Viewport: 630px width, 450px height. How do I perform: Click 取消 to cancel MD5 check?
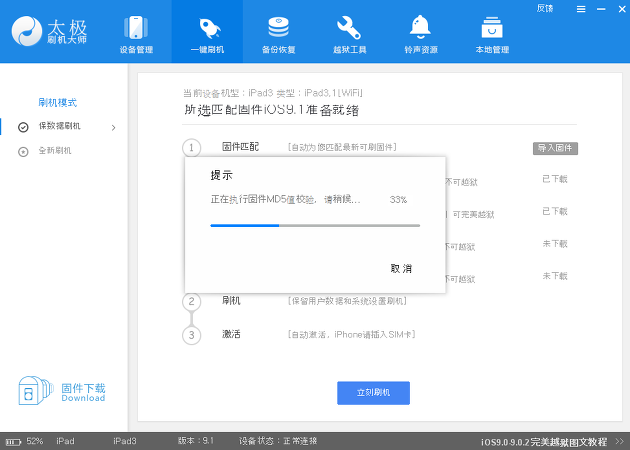[x=401, y=268]
